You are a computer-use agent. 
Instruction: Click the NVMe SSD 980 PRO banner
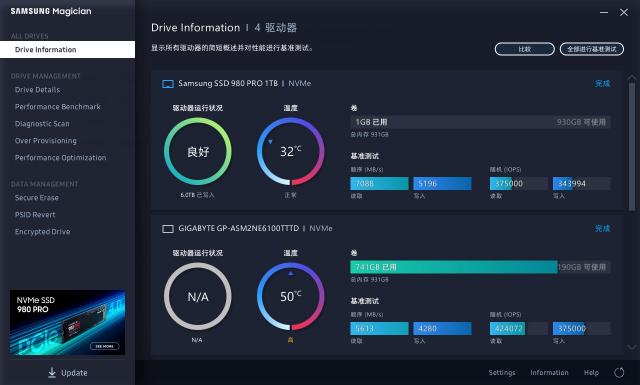click(x=67, y=322)
